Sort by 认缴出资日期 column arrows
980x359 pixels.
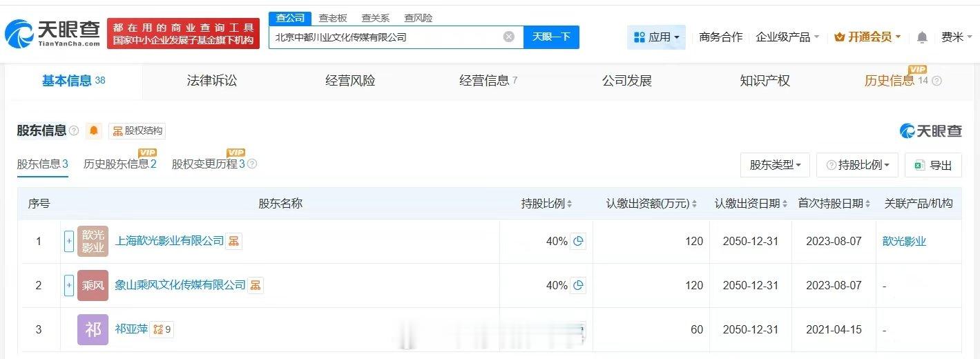pyautogui.click(x=785, y=204)
